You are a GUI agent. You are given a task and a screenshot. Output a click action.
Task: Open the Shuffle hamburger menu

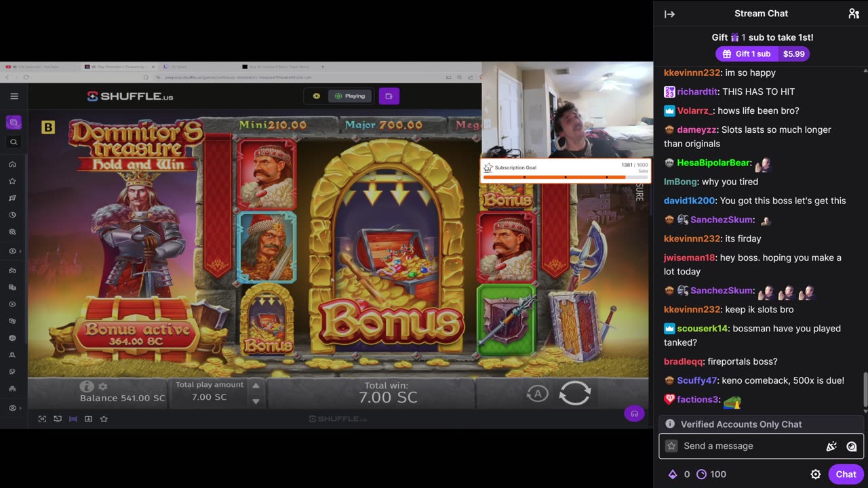tap(14, 96)
